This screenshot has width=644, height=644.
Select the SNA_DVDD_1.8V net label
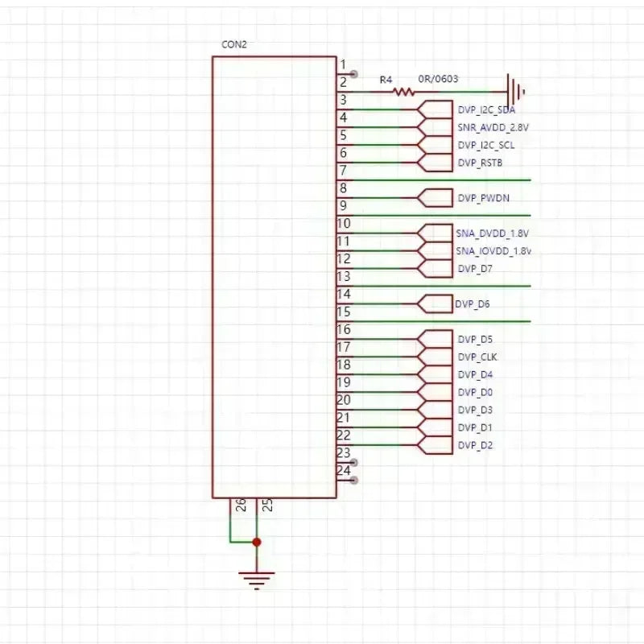(492, 233)
